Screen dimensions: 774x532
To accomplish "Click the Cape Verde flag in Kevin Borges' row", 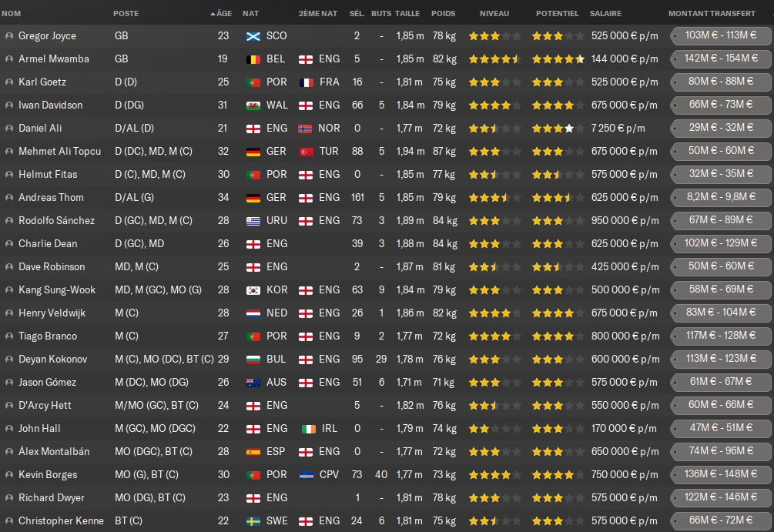I will coord(306,475).
